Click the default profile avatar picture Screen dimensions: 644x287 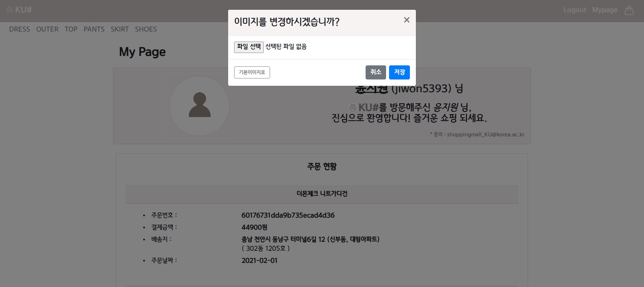click(x=200, y=106)
